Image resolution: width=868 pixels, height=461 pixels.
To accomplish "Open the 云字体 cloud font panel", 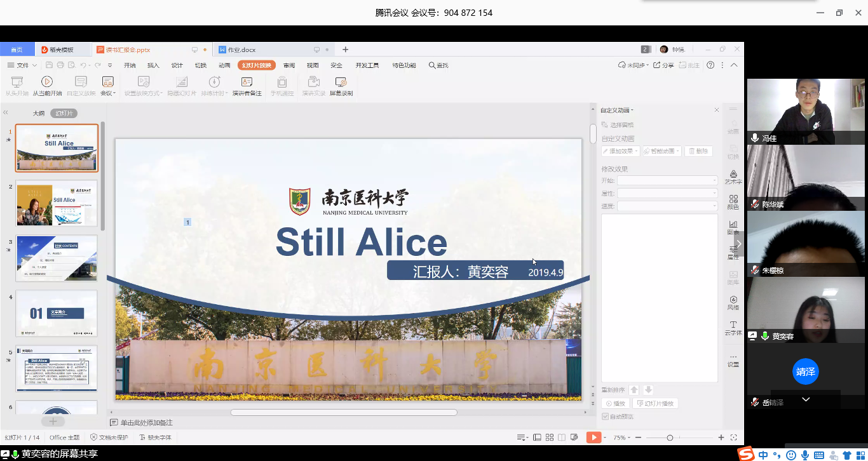I will pyautogui.click(x=733, y=328).
